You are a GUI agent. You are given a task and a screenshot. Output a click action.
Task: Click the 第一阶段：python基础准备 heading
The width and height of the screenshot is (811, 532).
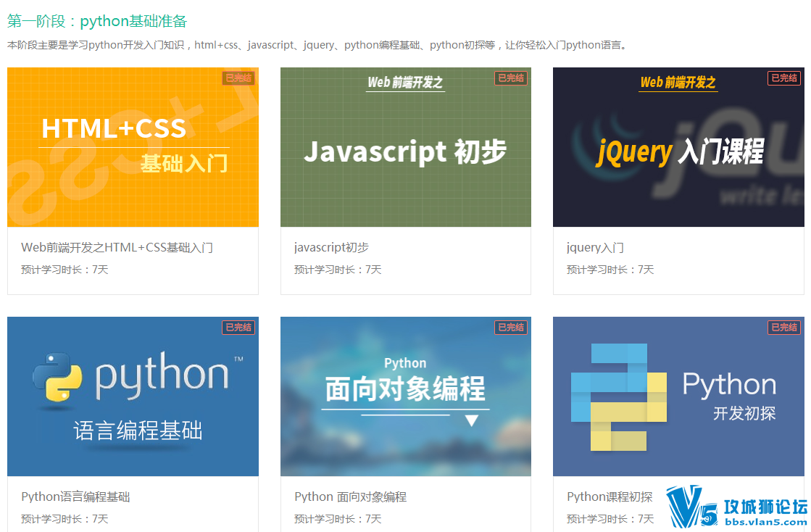(96, 21)
